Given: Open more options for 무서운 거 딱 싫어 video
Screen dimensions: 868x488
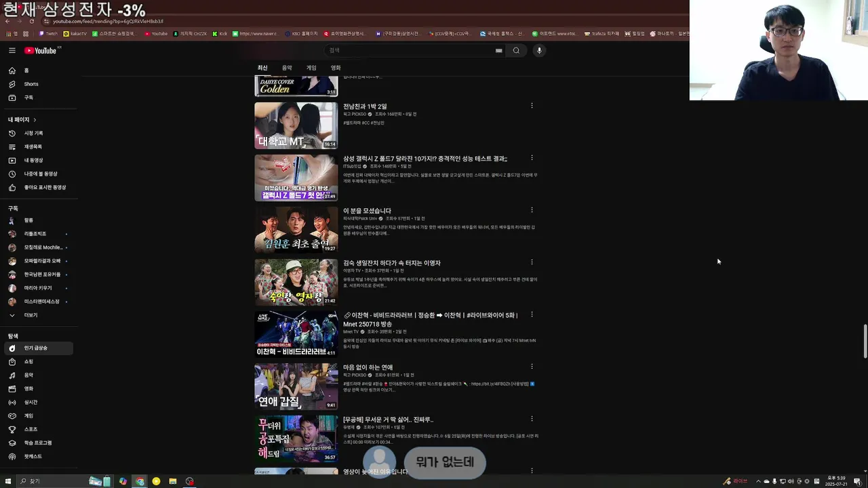Looking at the screenshot, I should click(532, 419).
